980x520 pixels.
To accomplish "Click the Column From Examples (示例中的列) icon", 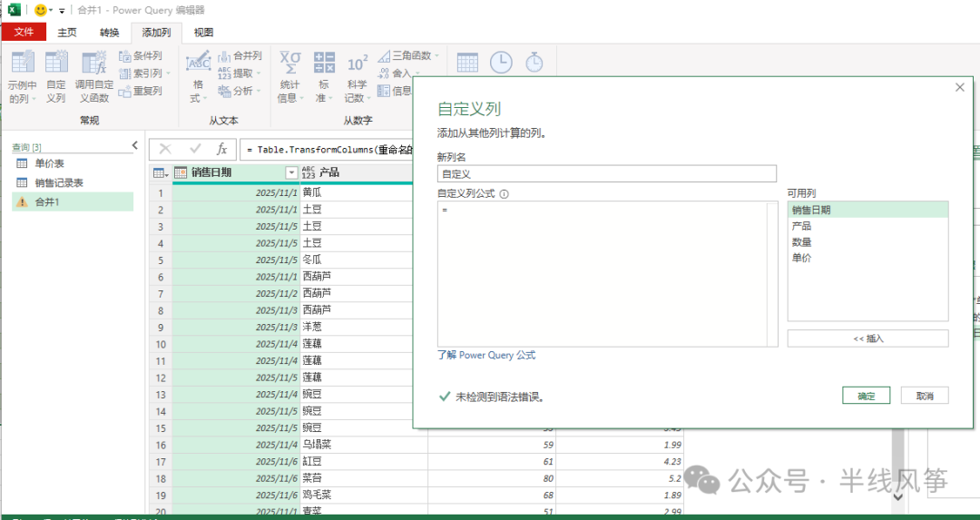I will (23, 64).
